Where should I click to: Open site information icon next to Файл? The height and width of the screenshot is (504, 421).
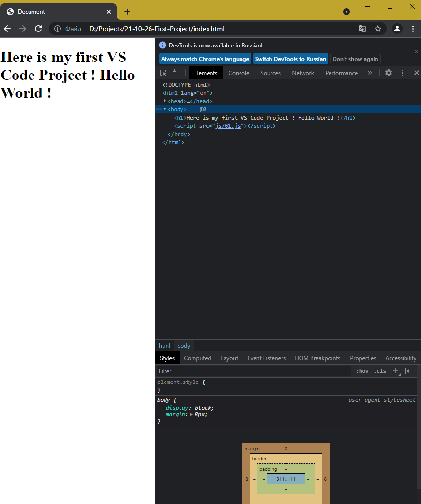[x=58, y=29]
